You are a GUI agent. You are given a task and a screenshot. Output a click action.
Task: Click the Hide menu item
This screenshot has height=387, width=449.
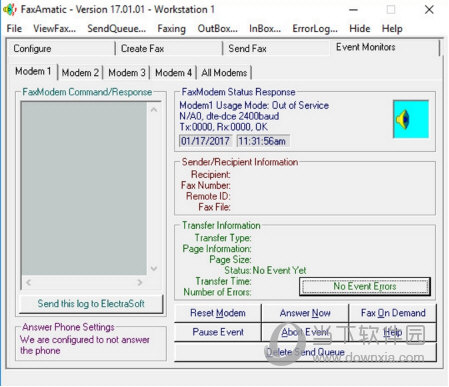pos(359,29)
